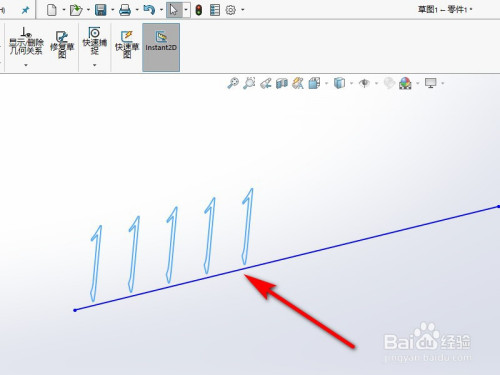Select the 快速捕捉 quick snaps tool

click(x=95, y=41)
